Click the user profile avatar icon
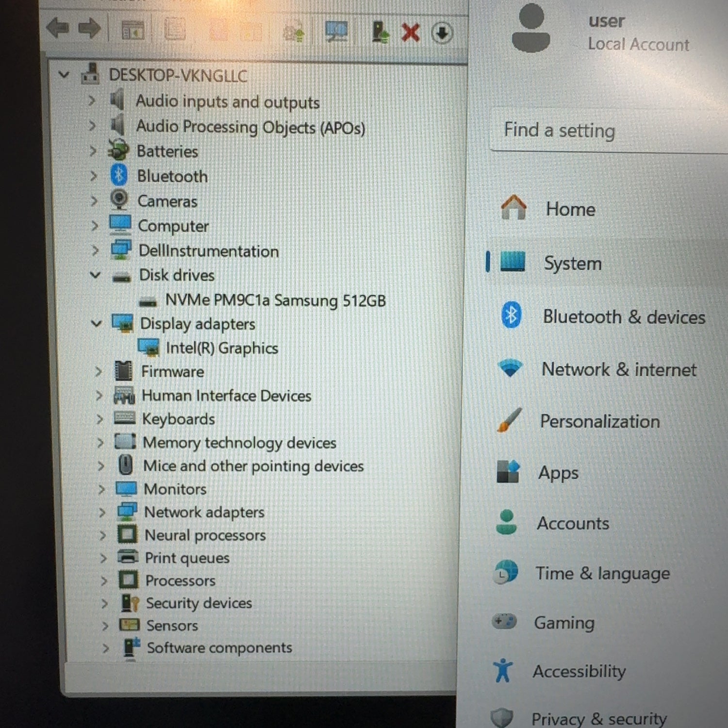The width and height of the screenshot is (728, 728). 531,28
